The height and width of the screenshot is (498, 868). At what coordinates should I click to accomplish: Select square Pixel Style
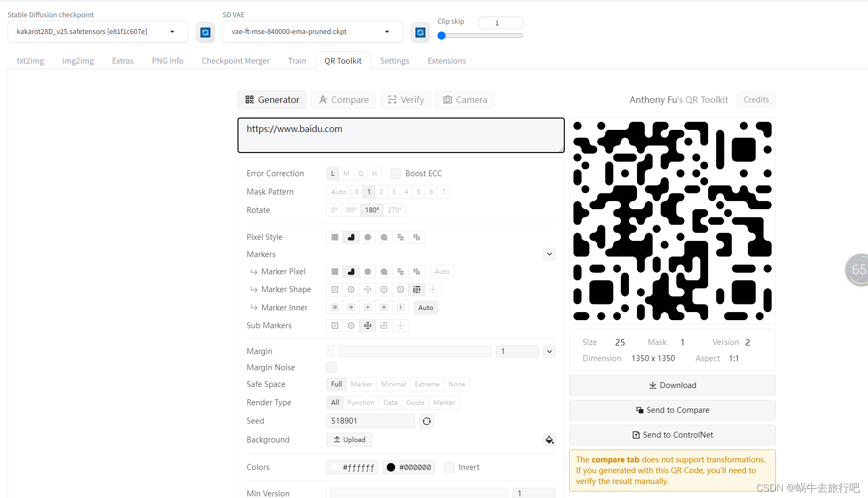[x=335, y=237]
